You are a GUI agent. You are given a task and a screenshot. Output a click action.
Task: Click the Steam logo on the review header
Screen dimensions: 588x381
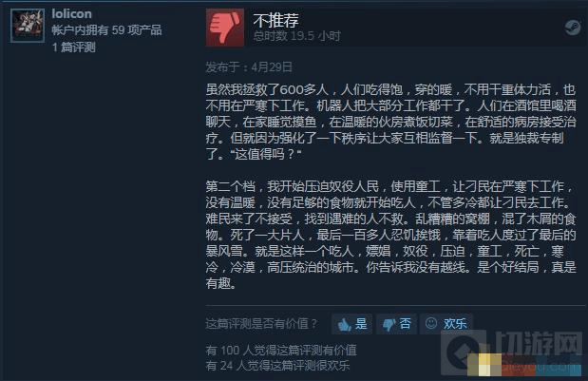(x=572, y=28)
